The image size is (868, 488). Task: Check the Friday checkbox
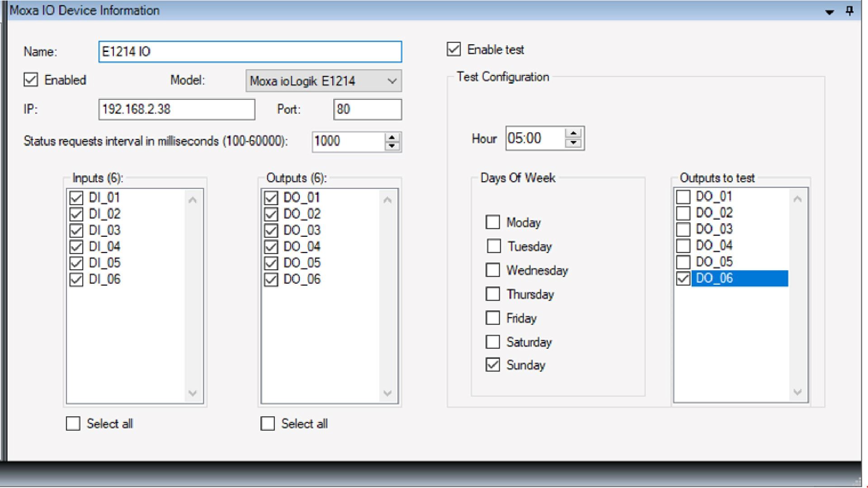click(x=493, y=318)
